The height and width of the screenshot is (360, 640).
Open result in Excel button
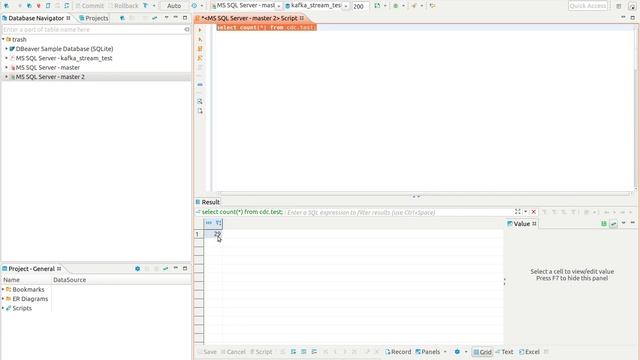[x=529, y=352]
